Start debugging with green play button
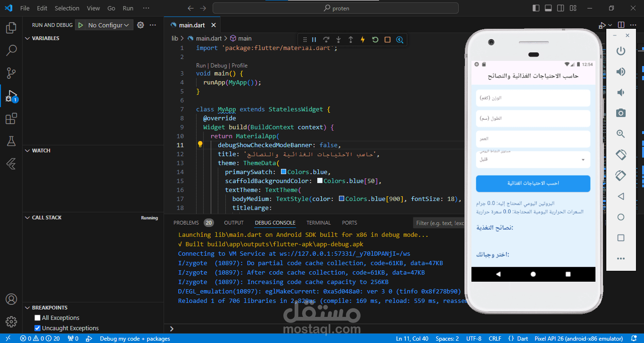The height and width of the screenshot is (343, 644). click(x=81, y=25)
